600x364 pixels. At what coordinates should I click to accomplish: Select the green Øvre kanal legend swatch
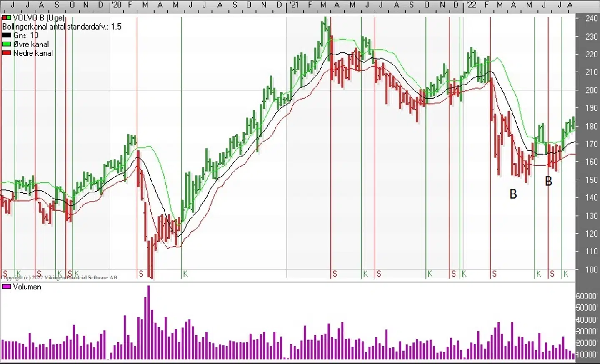[7, 44]
